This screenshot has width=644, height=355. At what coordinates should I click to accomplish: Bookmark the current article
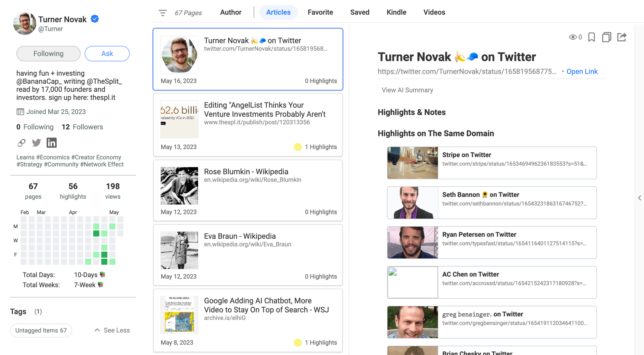click(592, 37)
